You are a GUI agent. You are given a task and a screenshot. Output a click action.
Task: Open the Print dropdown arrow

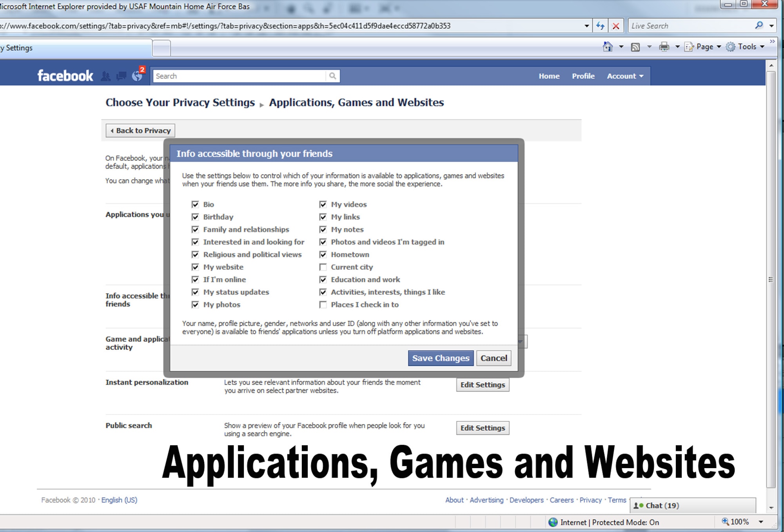(x=677, y=47)
